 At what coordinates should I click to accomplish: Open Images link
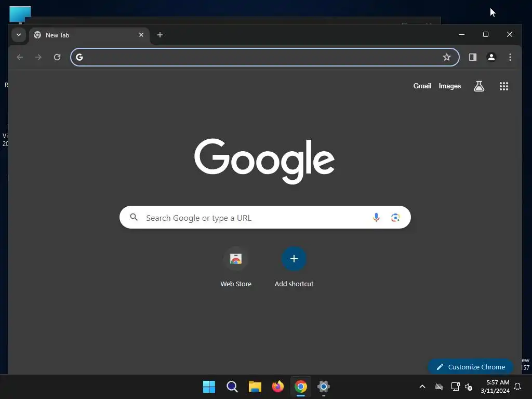pos(449,86)
